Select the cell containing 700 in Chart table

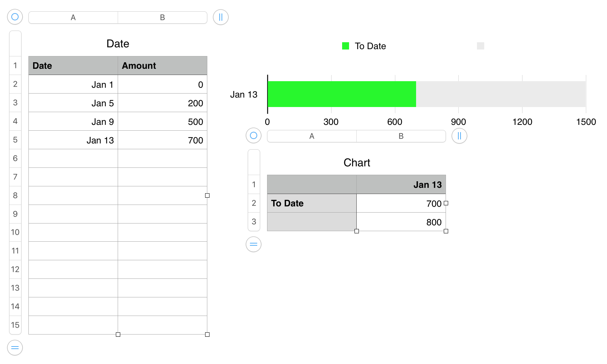tap(401, 203)
